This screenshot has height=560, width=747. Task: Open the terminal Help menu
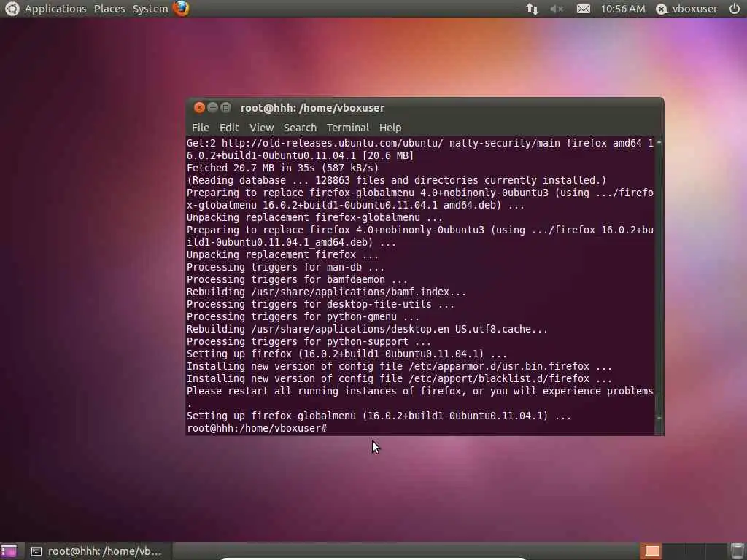click(390, 128)
